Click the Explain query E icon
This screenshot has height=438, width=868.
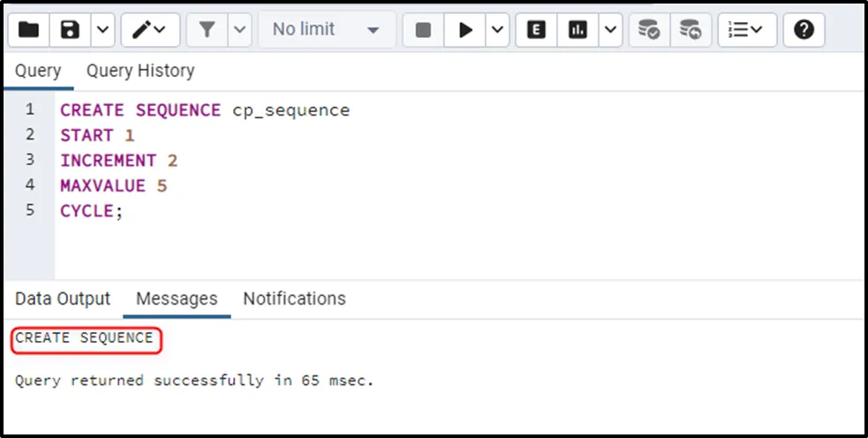(x=536, y=30)
